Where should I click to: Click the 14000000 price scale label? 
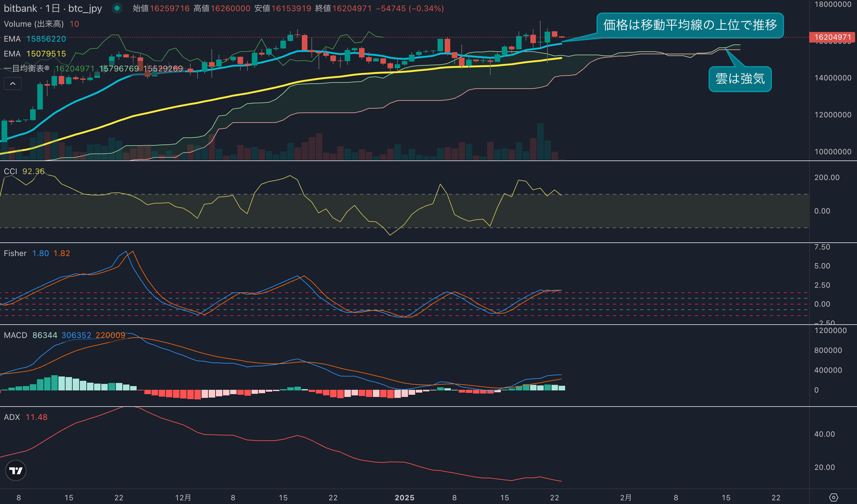[x=832, y=78]
